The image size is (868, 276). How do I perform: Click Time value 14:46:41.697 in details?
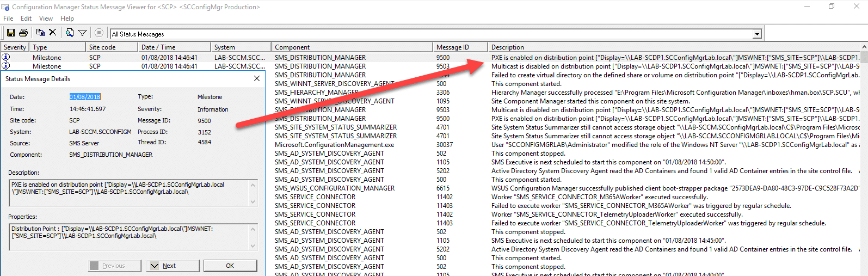pos(88,109)
